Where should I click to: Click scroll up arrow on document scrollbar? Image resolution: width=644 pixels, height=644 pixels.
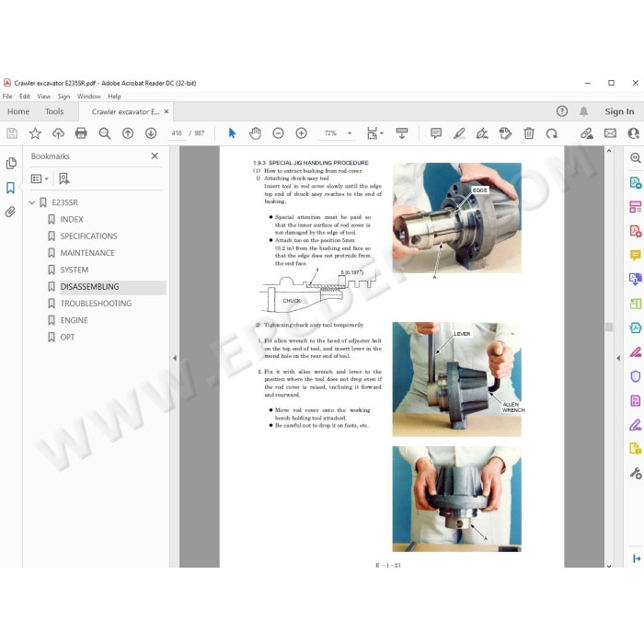pyautogui.click(x=609, y=151)
